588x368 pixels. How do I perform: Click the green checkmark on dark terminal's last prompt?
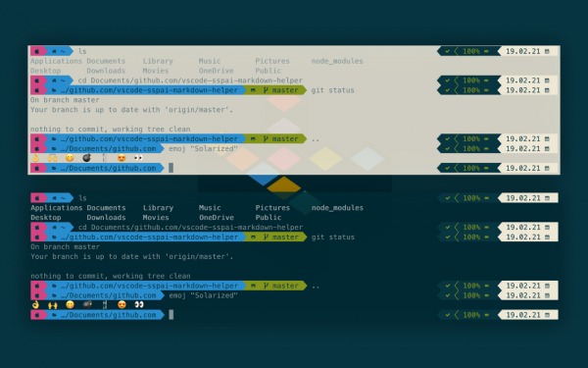448,315
